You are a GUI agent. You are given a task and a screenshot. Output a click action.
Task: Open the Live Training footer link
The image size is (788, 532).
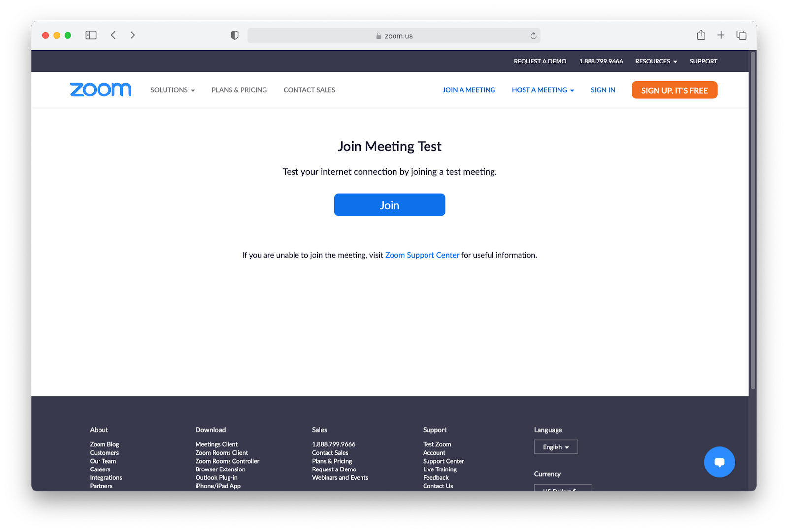pyautogui.click(x=440, y=469)
